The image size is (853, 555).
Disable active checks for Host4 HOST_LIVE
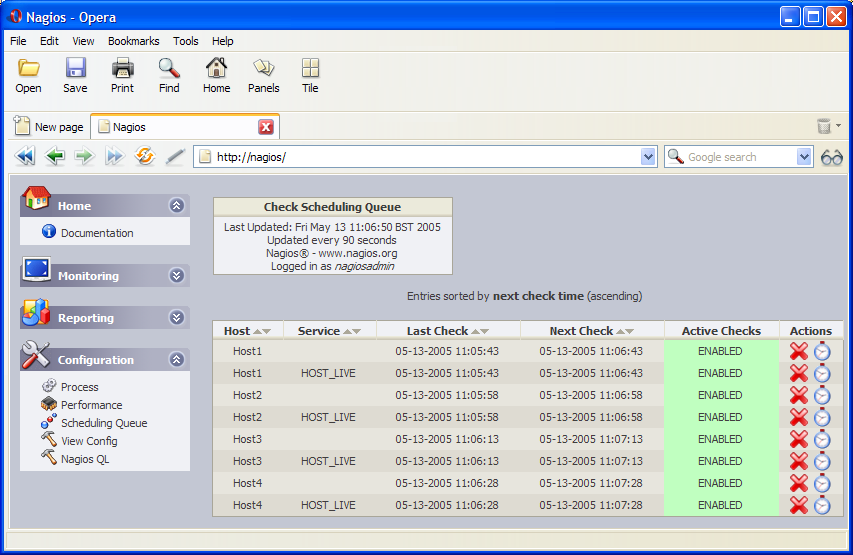pyautogui.click(x=799, y=505)
